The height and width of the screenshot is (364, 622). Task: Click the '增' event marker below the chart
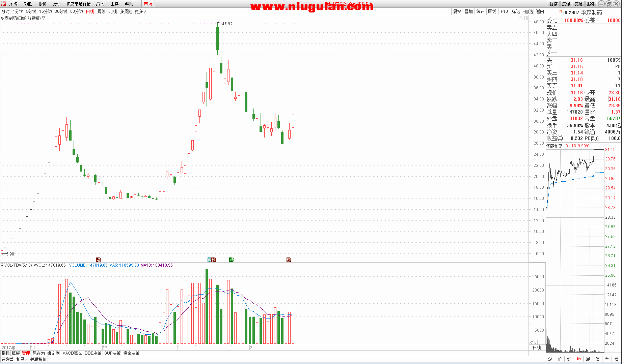coord(98,260)
